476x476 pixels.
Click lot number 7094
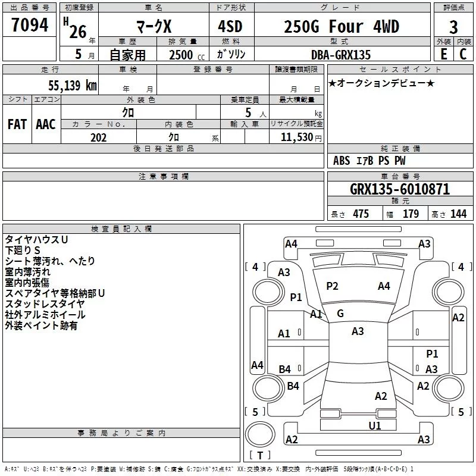[30, 24]
